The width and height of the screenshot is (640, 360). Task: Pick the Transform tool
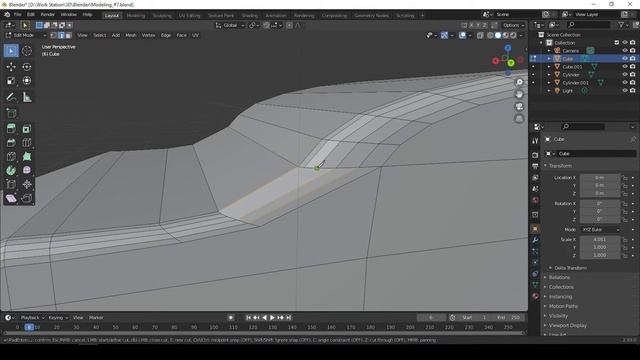click(x=27, y=81)
